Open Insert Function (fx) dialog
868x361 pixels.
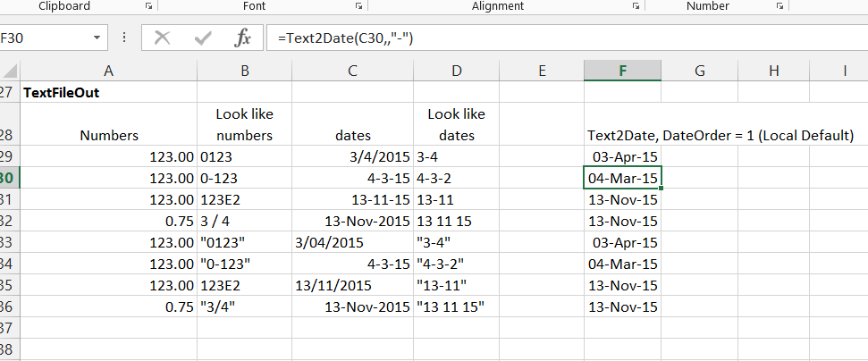[x=242, y=38]
